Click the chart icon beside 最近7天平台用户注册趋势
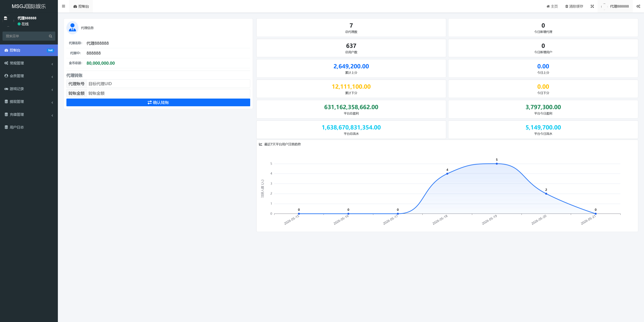 260,144
